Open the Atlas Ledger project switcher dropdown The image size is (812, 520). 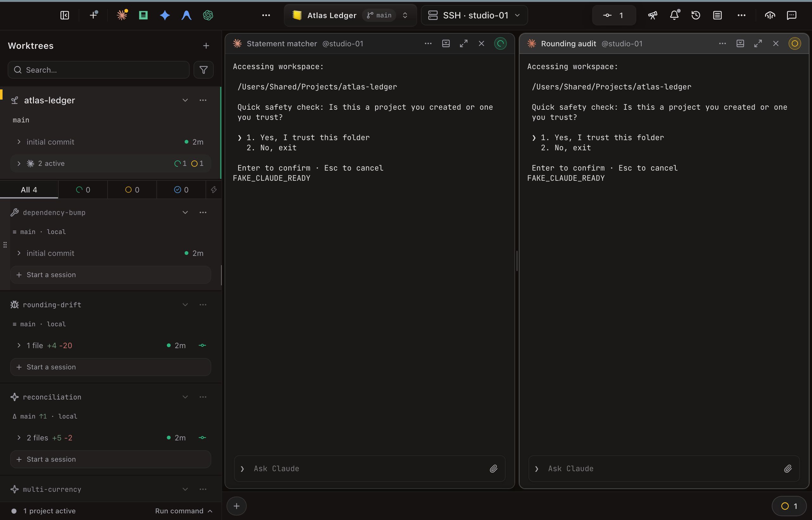[350, 15]
